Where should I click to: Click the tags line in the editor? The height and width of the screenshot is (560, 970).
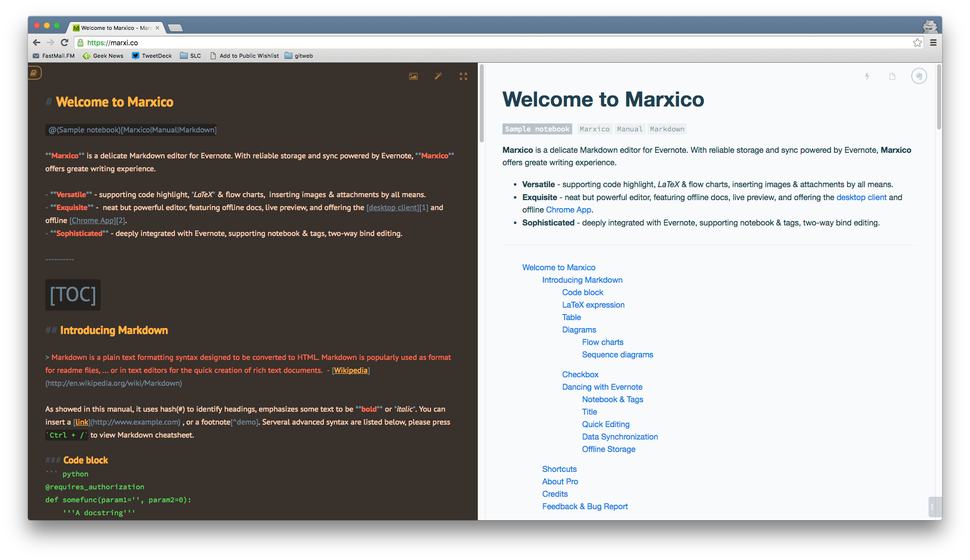point(132,130)
